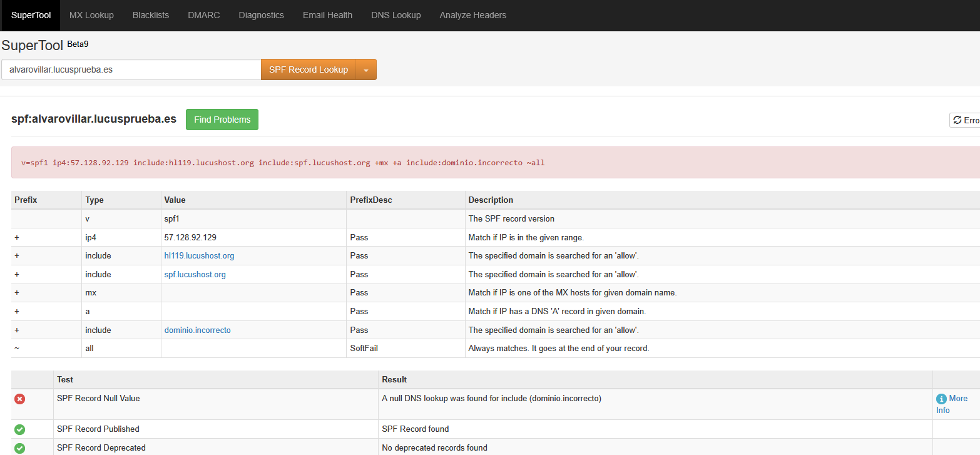Expand the lookup type dropdown arrow
The image size is (980, 455).
coord(366,69)
